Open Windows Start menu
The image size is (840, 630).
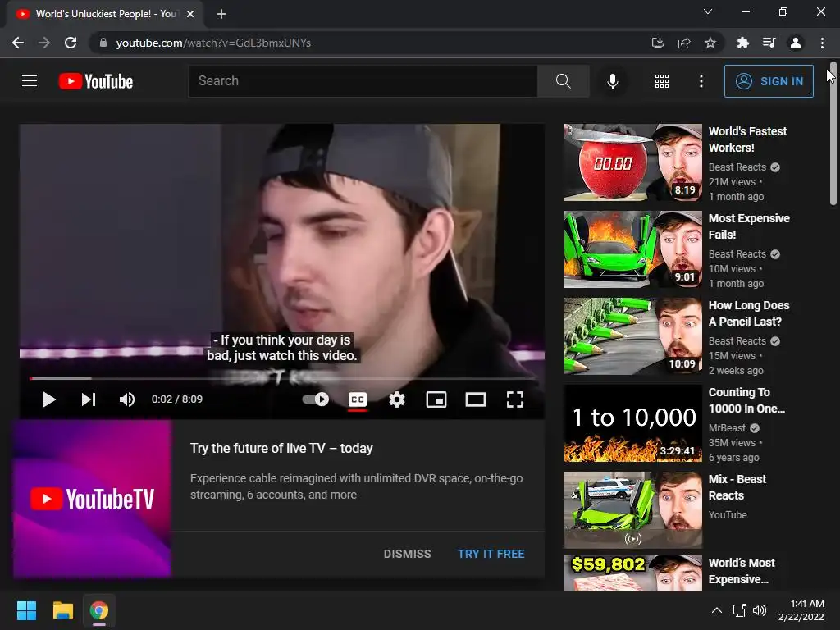coord(26,610)
